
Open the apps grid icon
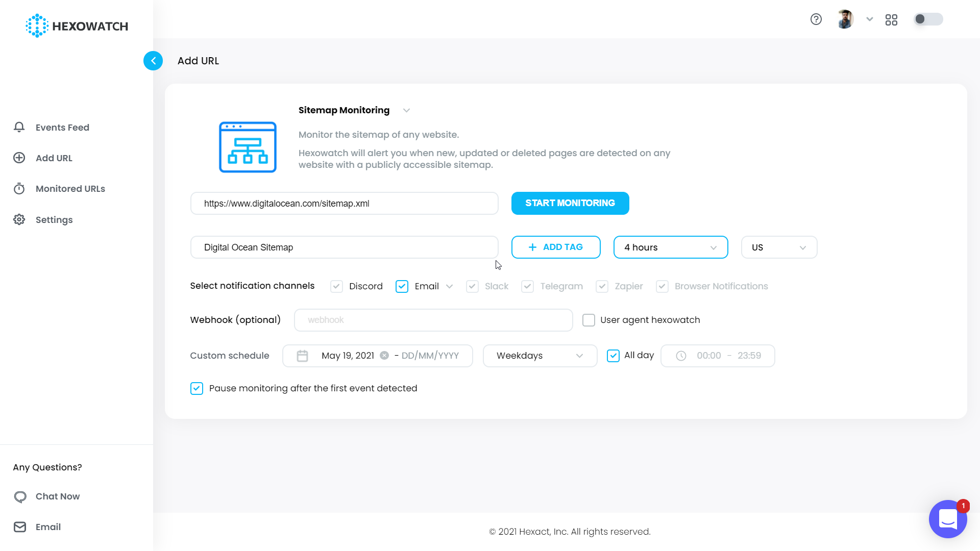891,20
